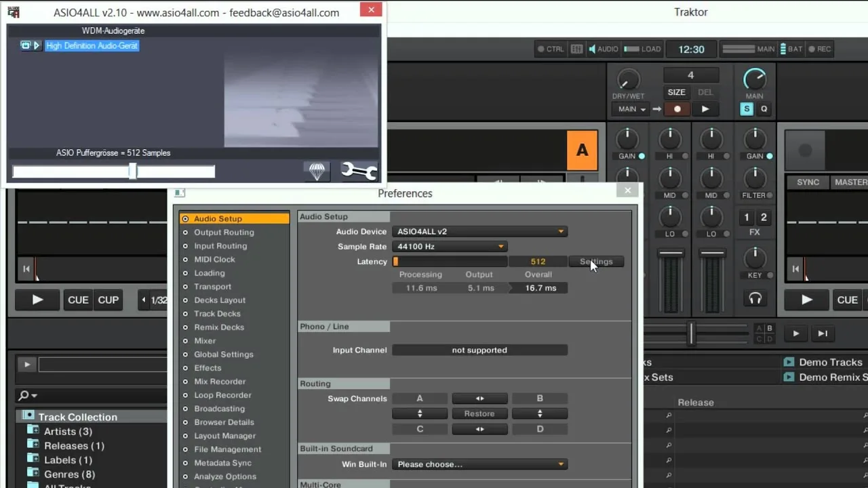Toggle snap S button near Main knob
The height and width of the screenshot is (488, 868).
click(x=747, y=109)
